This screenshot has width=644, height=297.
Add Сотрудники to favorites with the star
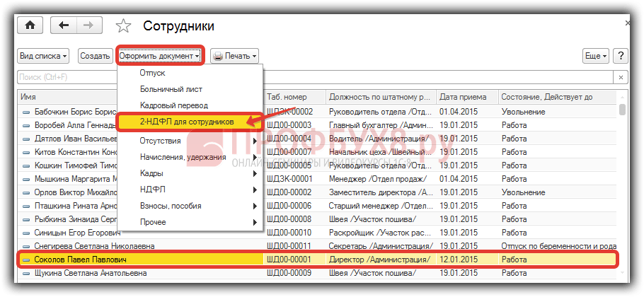click(124, 26)
